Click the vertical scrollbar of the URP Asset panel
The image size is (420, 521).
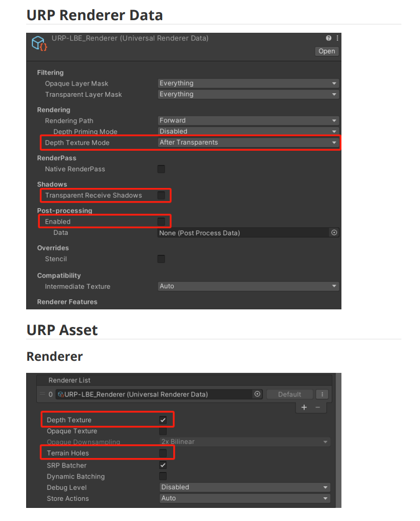pos(338,440)
